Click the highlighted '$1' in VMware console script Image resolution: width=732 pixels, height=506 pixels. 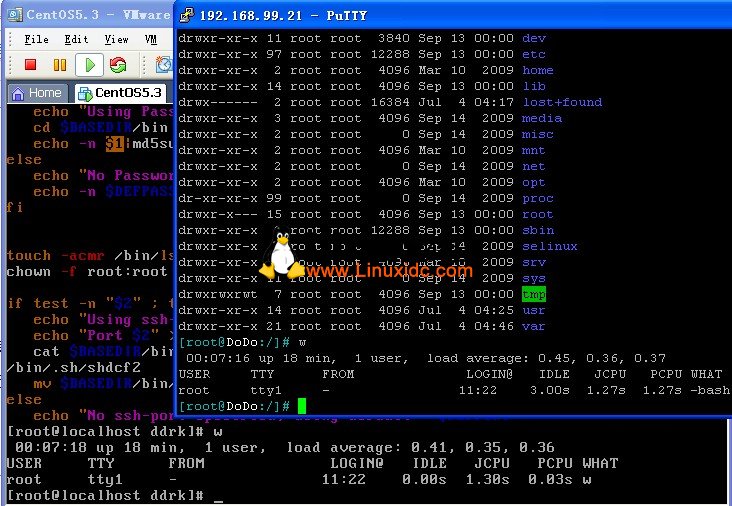click(x=115, y=143)
